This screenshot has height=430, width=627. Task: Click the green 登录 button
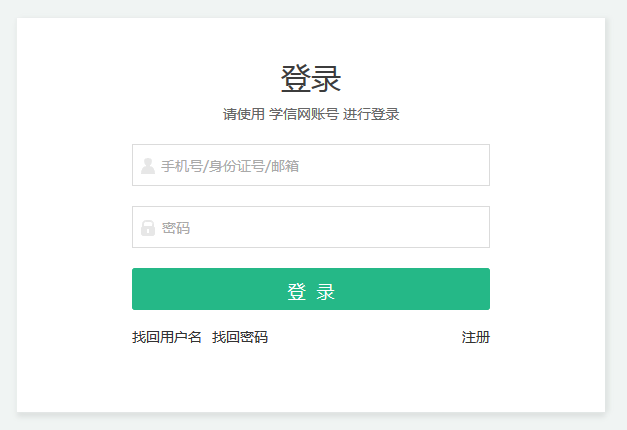pos(311,289)
